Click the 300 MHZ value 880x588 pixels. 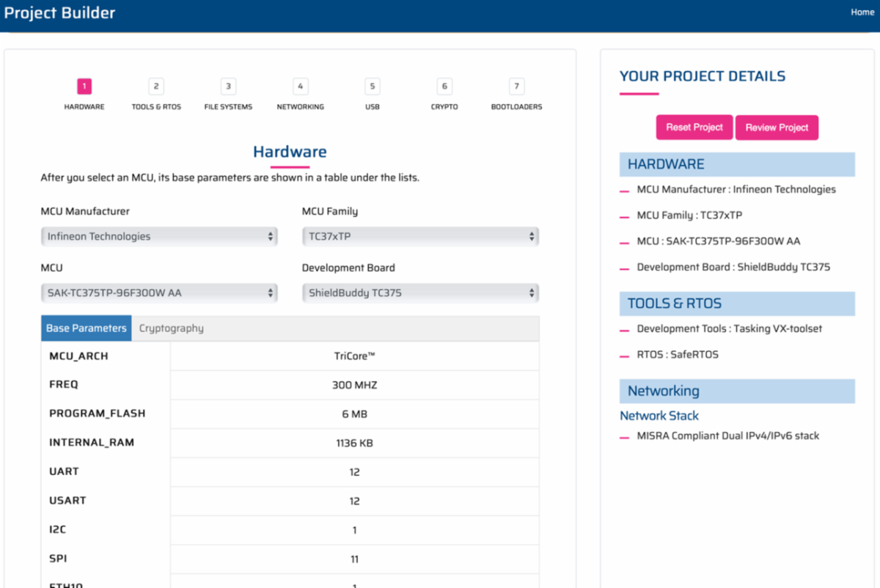click(x=355, y=385)
